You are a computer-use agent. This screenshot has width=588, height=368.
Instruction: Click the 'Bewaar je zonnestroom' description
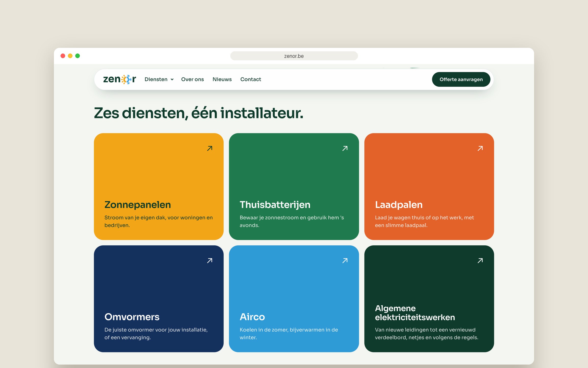292,221
